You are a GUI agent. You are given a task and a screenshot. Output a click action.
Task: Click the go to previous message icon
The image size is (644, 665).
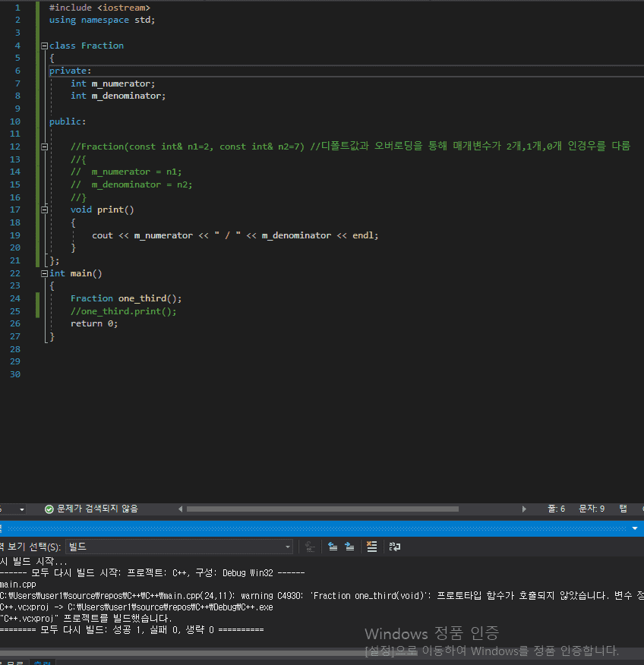point(333,547)
